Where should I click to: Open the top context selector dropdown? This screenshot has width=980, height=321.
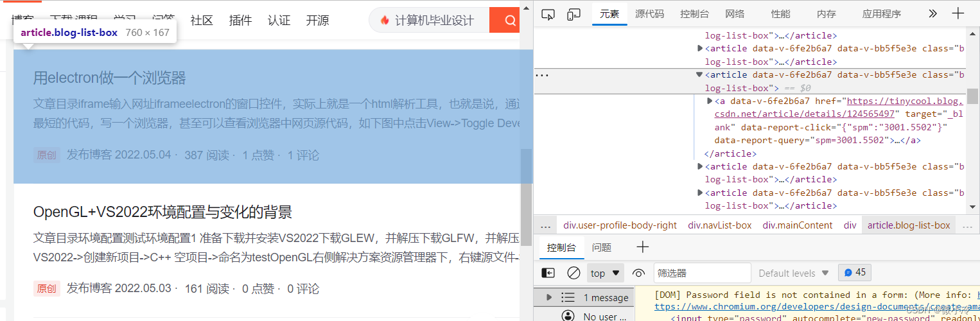[x=605, y=273]
